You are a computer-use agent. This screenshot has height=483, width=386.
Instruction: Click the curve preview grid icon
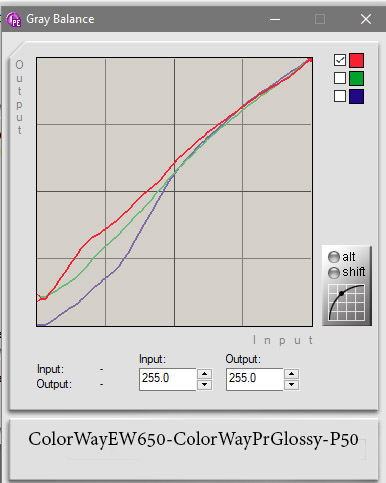click(347, 303)
